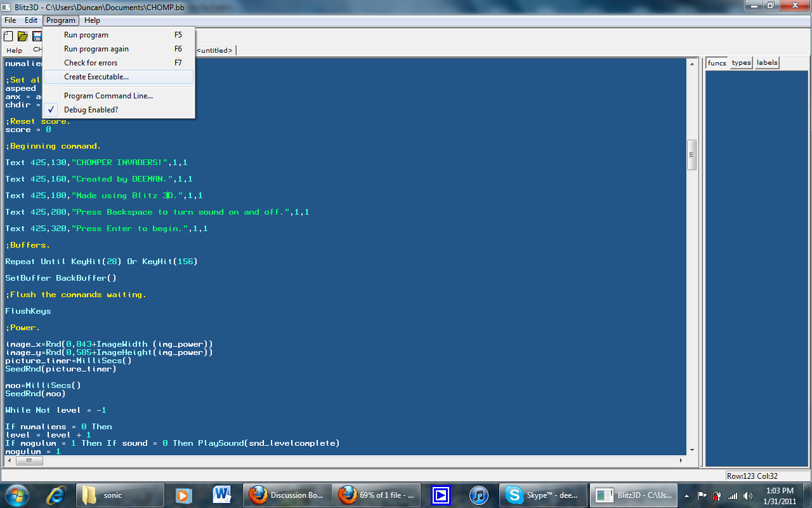Viewport: 812px width, 508px height.
Task: Click the "CHOMPER INVADERS!" text line
Action: (96, 163)
